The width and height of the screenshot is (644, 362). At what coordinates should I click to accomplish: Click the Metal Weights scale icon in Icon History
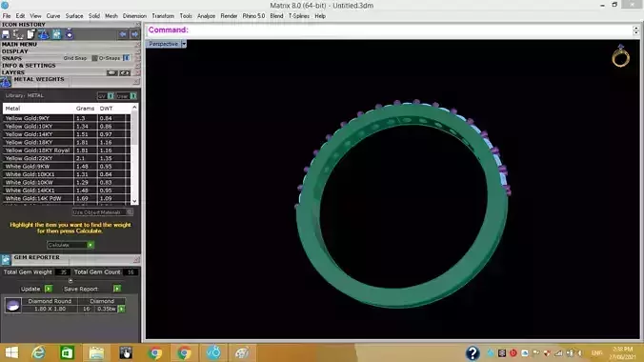(x=44, y=34)
